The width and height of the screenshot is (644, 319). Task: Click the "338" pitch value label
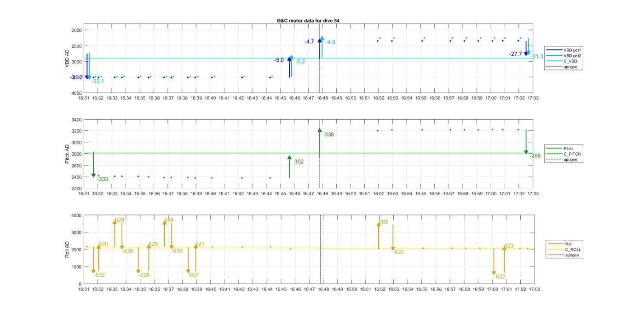pos(329,134)
